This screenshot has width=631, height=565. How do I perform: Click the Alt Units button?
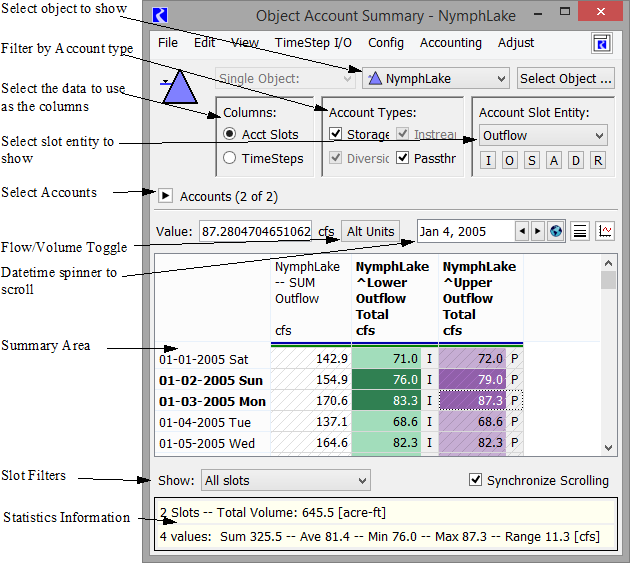point(370,232)
